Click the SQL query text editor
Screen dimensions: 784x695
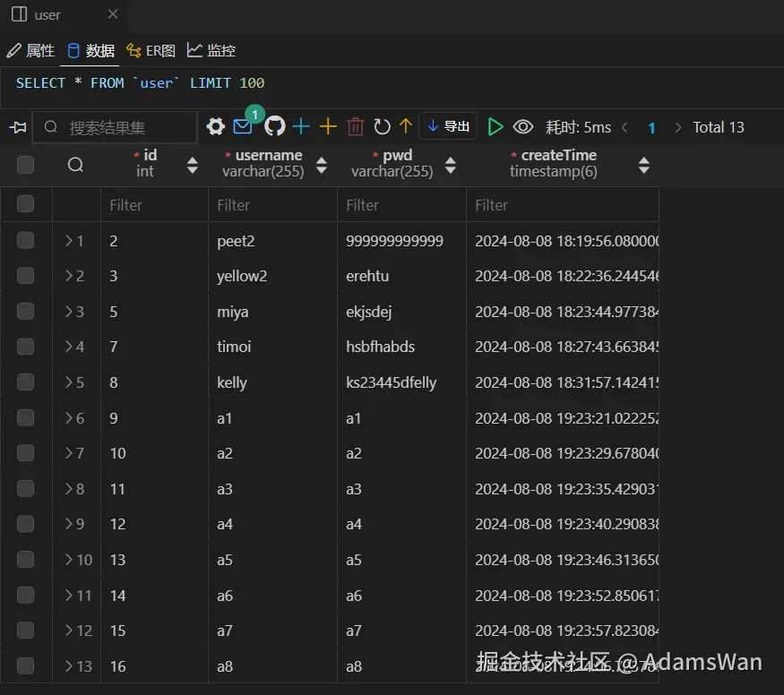pyautogui.click(x=392, y=83)
